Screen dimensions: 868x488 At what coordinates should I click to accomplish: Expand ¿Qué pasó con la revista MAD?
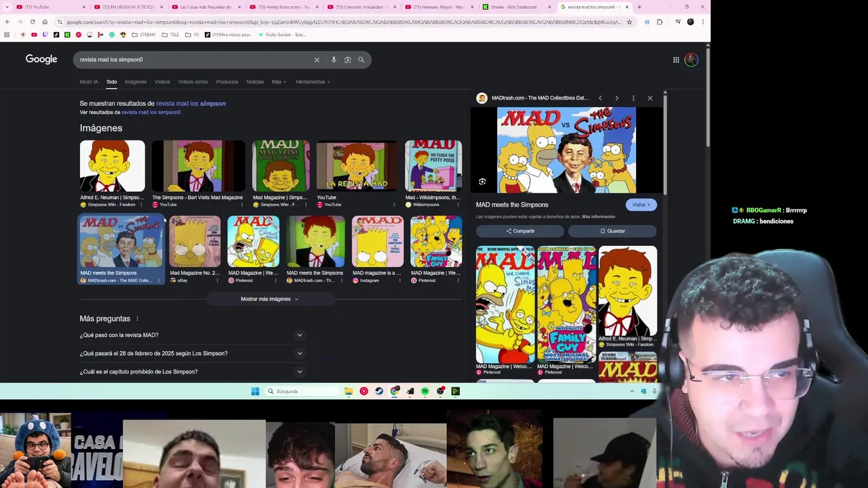pos(191,335)
